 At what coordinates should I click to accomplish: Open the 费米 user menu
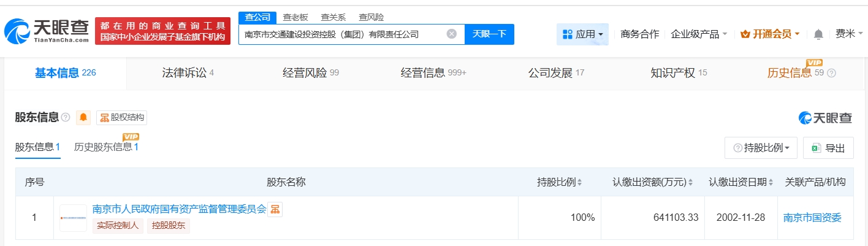tap(848, 34)
